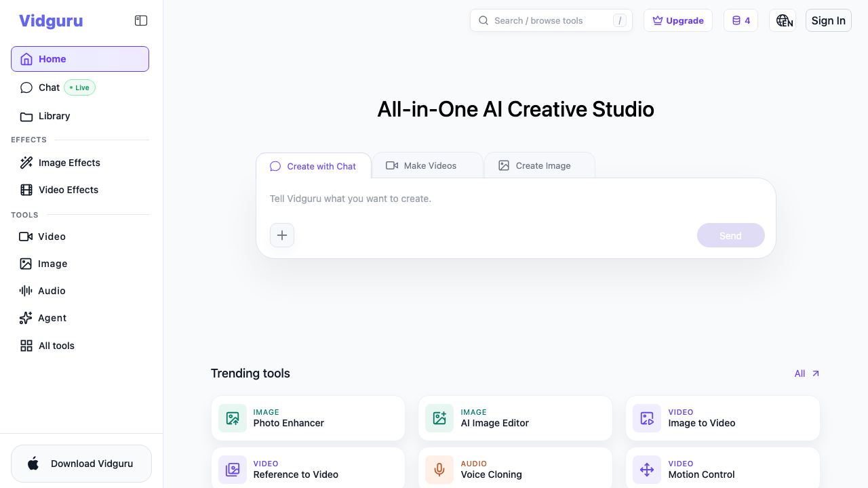Click the plus attachment button

click(x=282, y=235)
